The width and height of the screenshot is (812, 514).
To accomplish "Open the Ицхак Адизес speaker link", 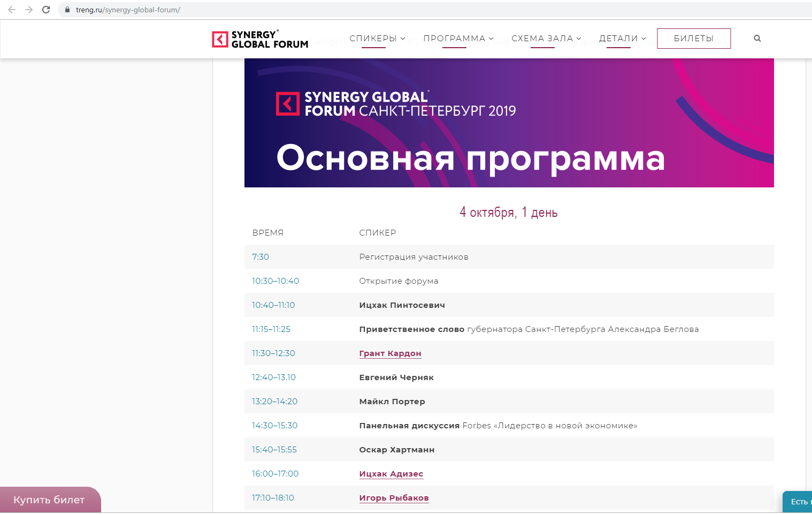I will pyautogui.click(x=391, y=474).
